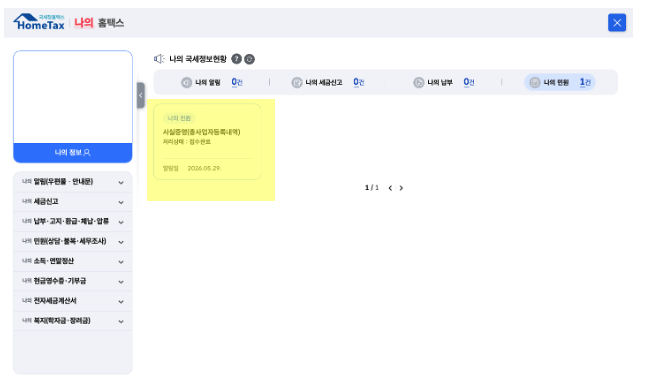Expand 나의 알림(우편물·안내문) menu
Viewport: 645px width, 390px height.
tap(73, 182)
